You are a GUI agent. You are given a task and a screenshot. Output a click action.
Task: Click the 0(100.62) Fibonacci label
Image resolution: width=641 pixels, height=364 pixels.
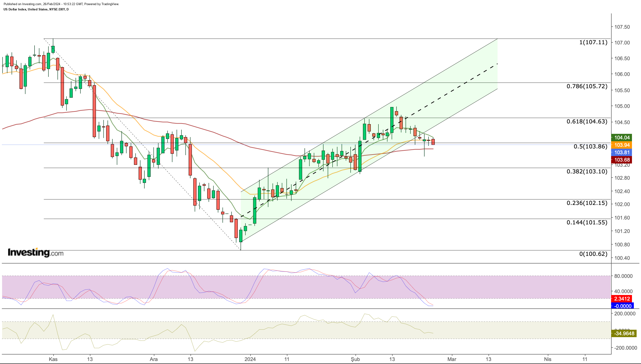pos(593,254)
